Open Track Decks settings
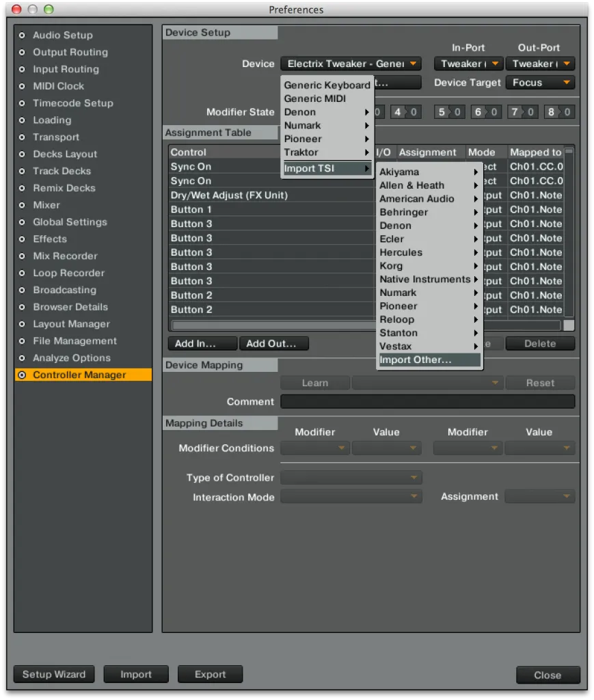This screenshot has height=700, width=594. (62, 171)
